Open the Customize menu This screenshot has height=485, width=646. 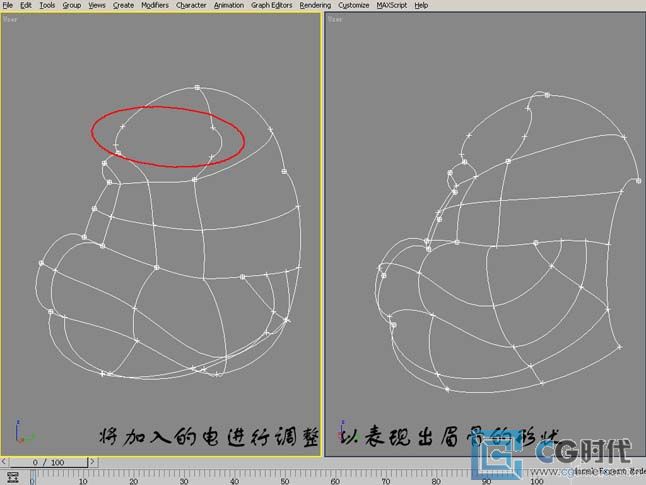353,5
